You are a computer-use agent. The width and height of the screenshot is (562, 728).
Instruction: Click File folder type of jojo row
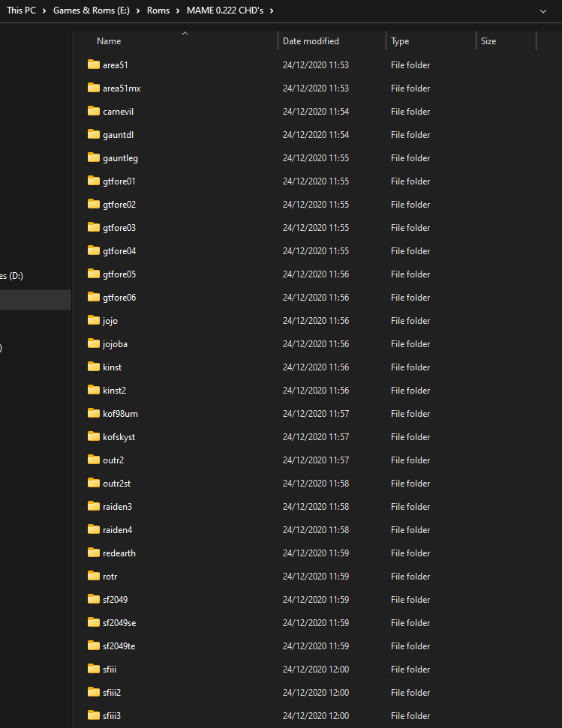pyautogui.click(x=410, y=321)
